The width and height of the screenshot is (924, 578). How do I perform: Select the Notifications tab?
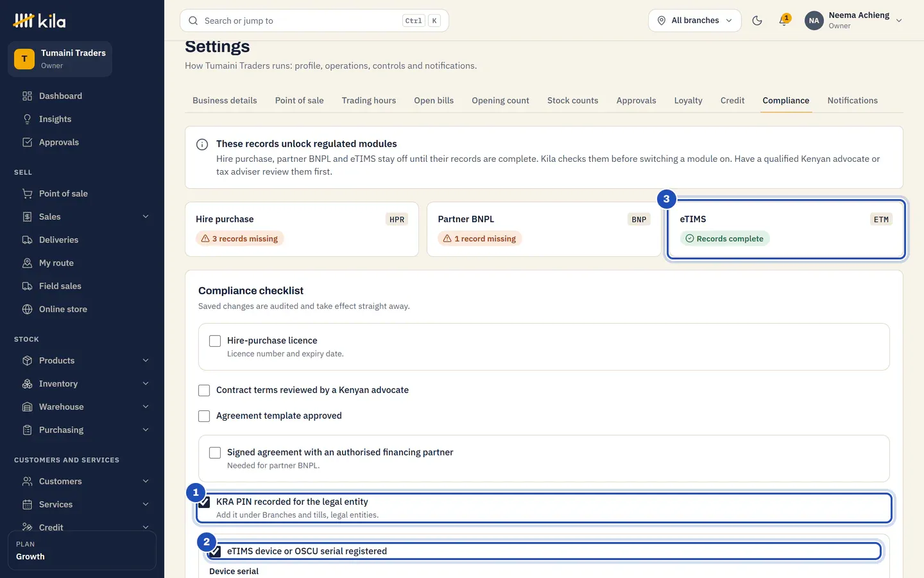point(853,101)
